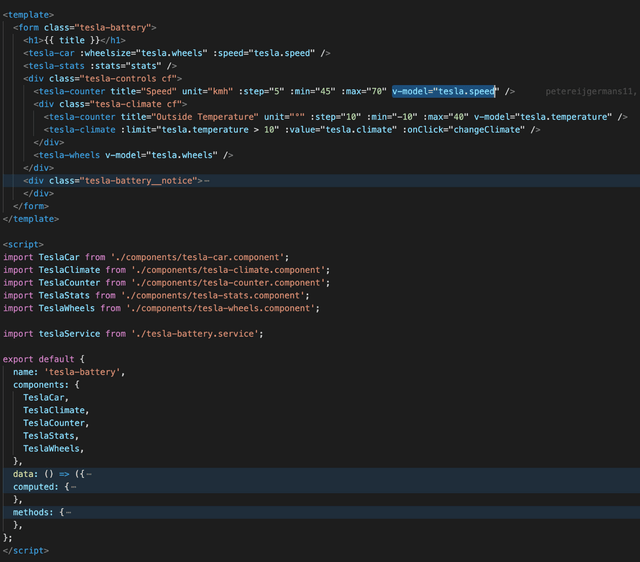Image resolution: width=640 pixels, height=562 pixels.
Task: Click the highlighted v-model="tesla.speed" selection
Action: pyautogui.click(x=445, y=91)
